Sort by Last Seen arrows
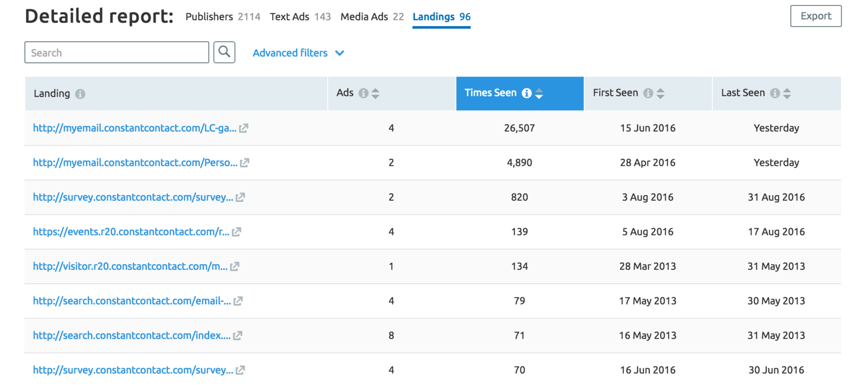868x387 pixels. pyautogui.click(x=787, y=93)
